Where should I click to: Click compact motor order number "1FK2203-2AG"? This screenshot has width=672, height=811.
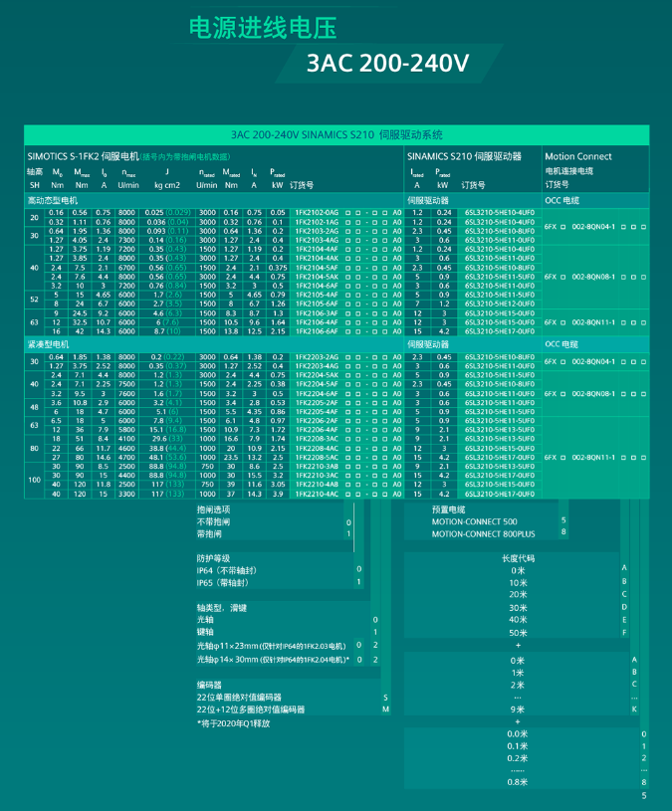point(317,357)
